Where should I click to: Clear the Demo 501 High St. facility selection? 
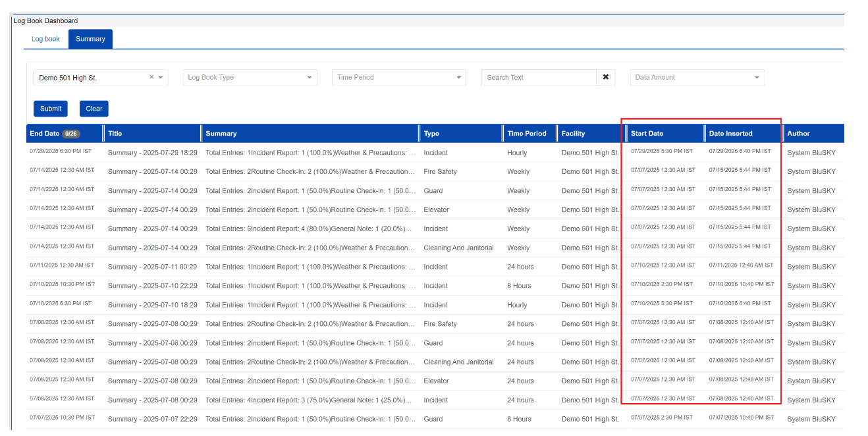(151, 77)
